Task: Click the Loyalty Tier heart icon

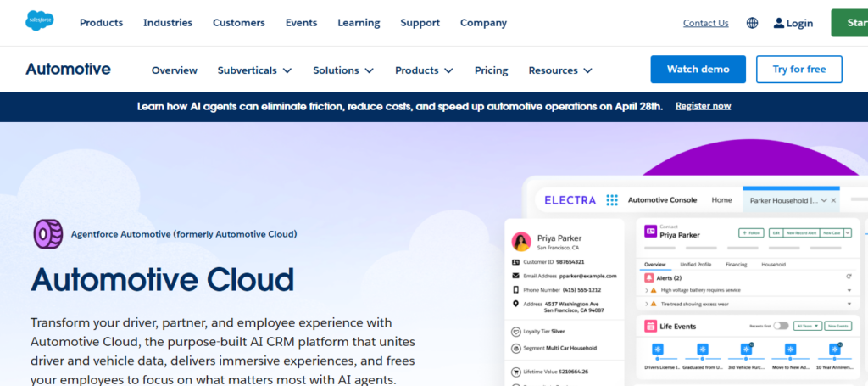Action: pyautogui.click(x=516, y=332)
